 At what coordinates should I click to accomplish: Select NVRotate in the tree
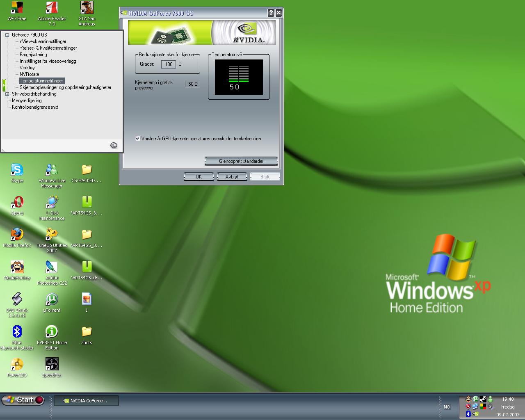point(29,74)
